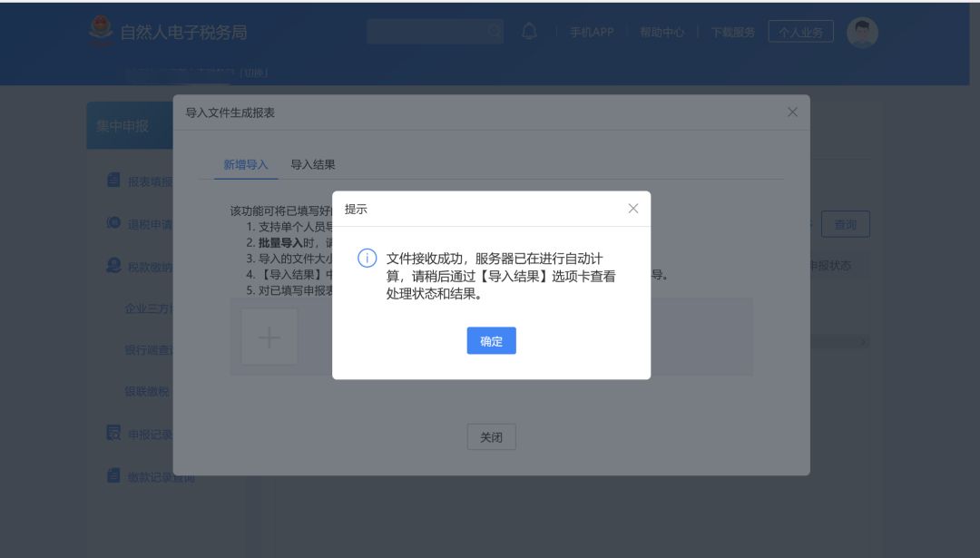Click the 退税申请 sidebar icon
This screenshot has height=558, width=980.
coord(113,222)
